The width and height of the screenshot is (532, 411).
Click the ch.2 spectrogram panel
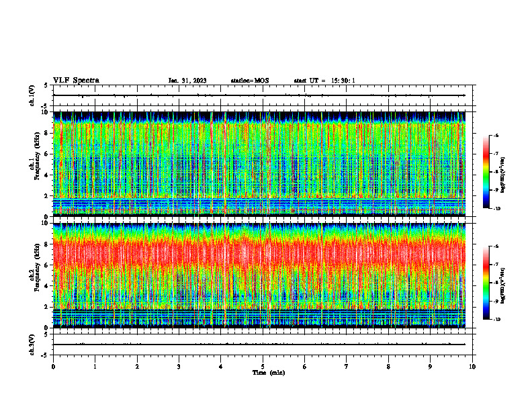(x=259, y=275)
